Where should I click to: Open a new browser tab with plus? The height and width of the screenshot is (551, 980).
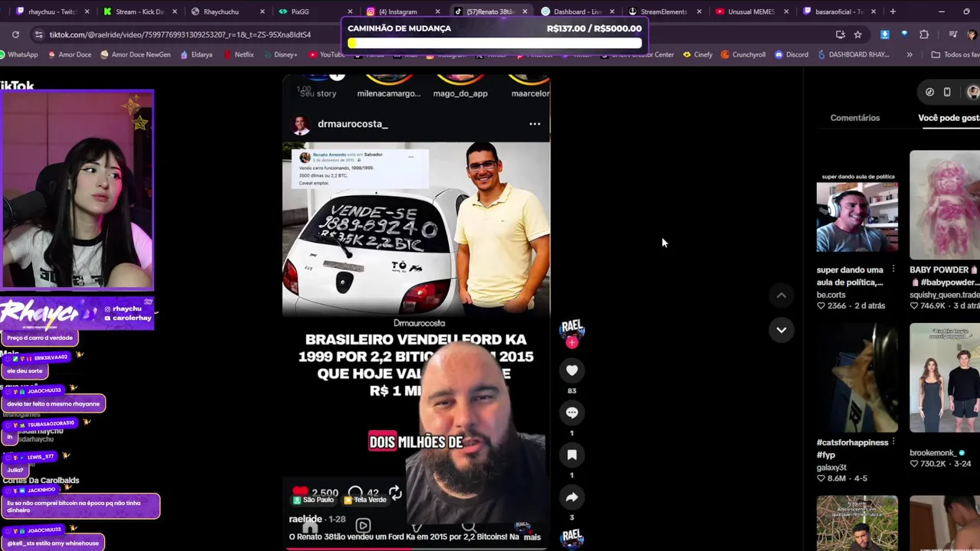893,11
